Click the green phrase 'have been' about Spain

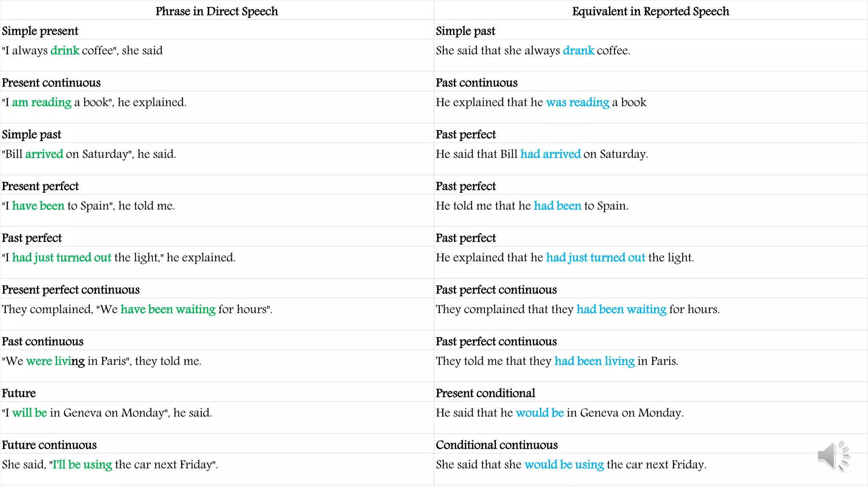click(x=38, y=206)
